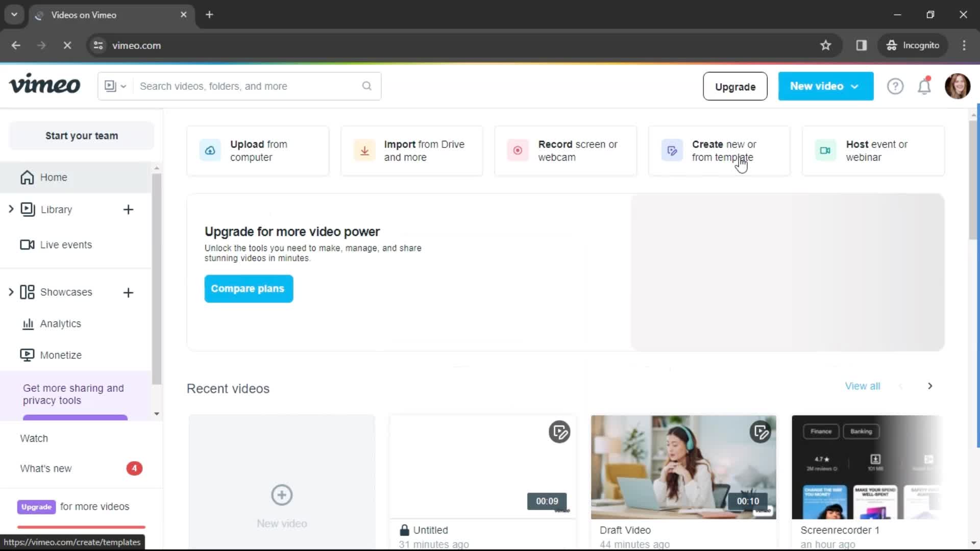Click the Watch menu item

(x=34, y=438)
